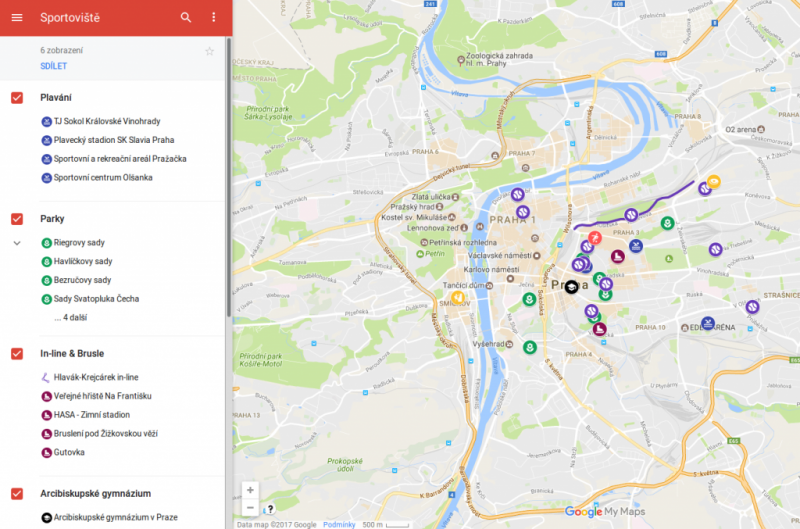
Task: Click the purple marker near Strašnice
Action: click(752, 307)
